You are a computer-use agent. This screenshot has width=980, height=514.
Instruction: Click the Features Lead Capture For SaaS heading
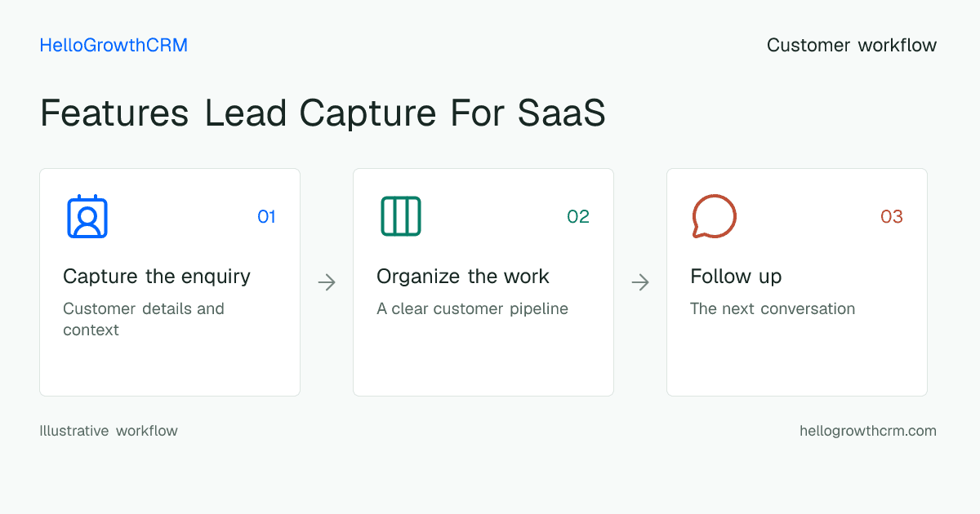coord(323,113)
